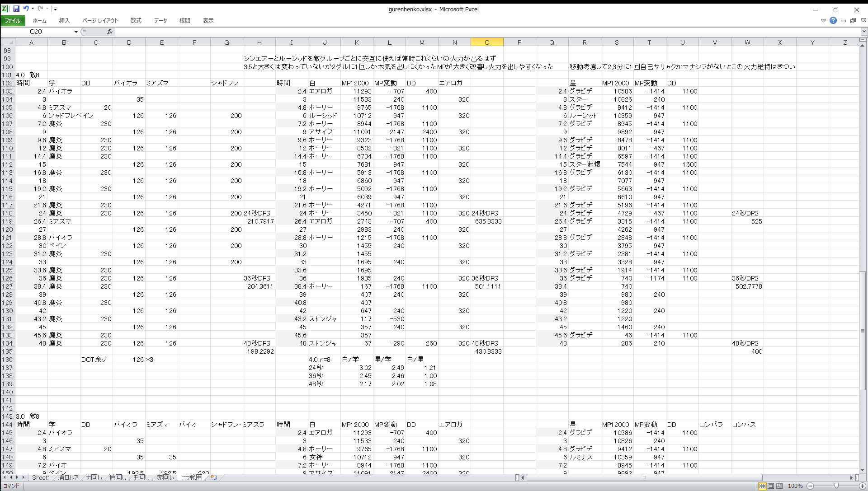Click the Save icon in quick access toolbar
This screenshot has height=491, width=868.
pyautogui.click(x=16, y=9)
